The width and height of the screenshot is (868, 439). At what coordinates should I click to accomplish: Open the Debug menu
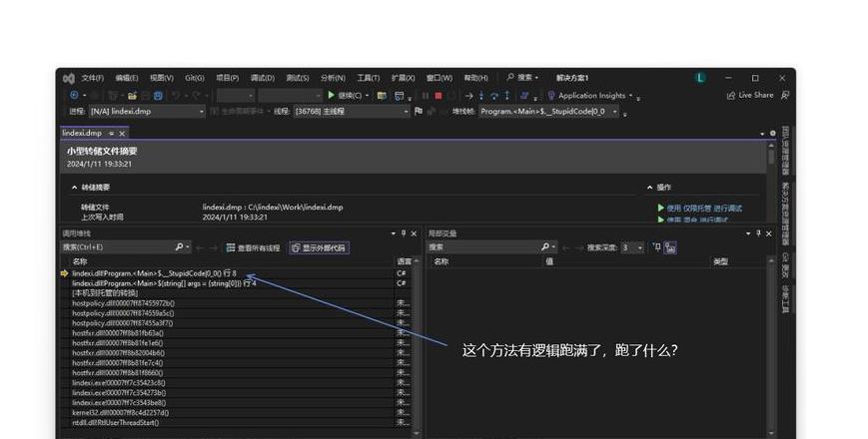(x=263, y=78)
